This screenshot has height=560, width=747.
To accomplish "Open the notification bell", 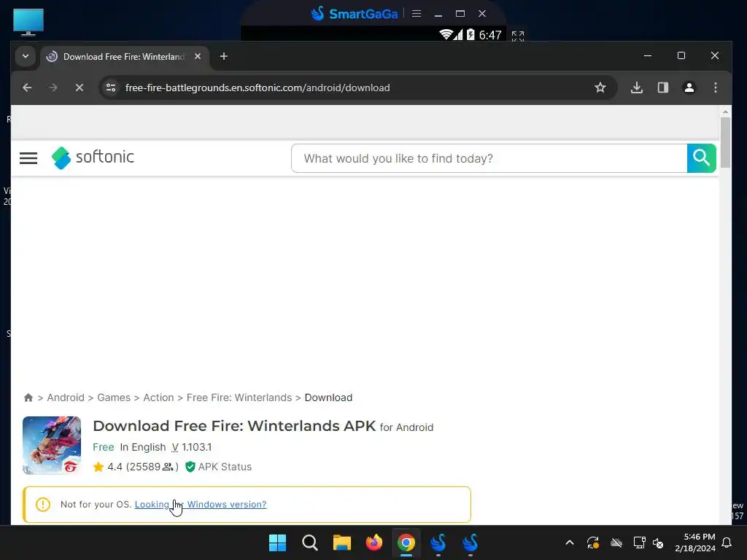I will [x=727, y=542].
